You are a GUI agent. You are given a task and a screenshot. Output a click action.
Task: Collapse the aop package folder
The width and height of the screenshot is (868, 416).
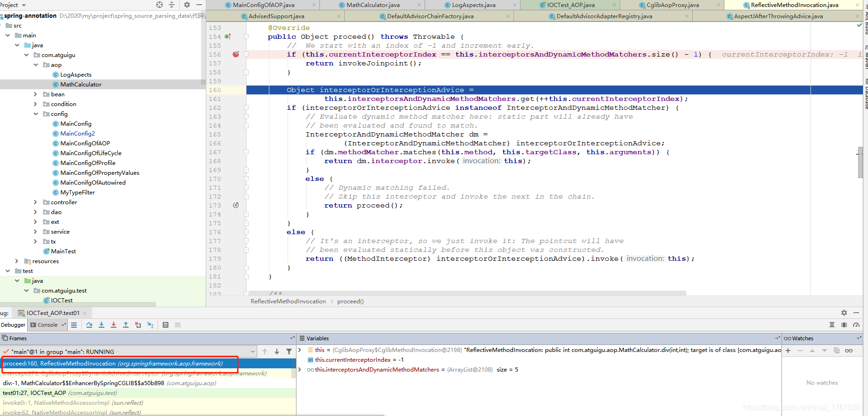pos(36,65)
